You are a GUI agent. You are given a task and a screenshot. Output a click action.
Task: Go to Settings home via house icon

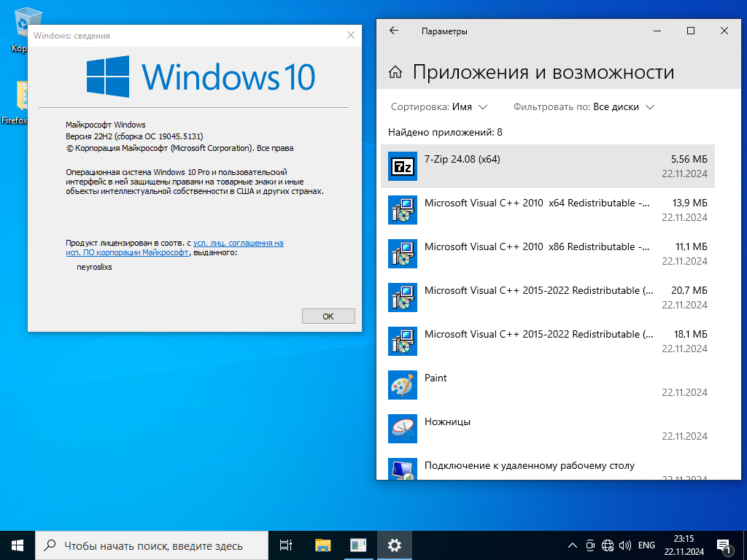395,72
